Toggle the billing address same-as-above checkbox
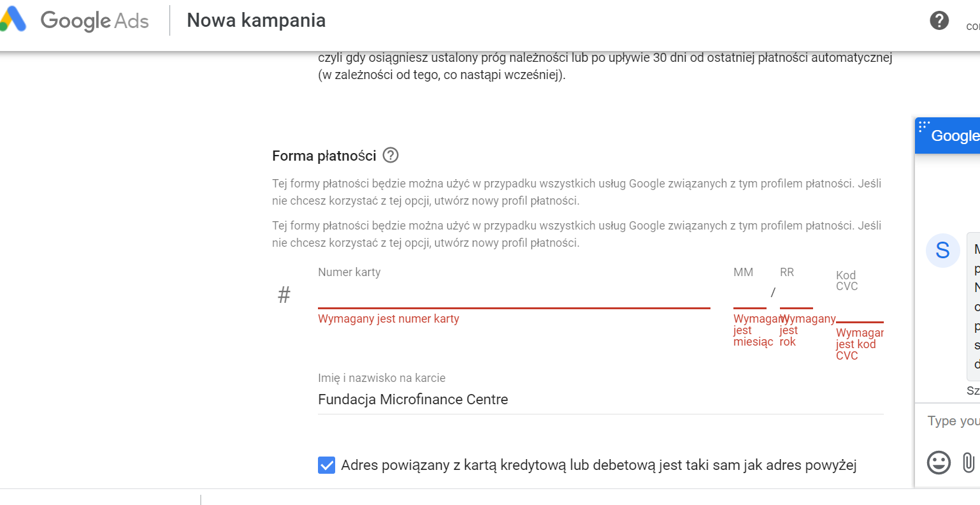Image resolution: width=980 pixels, height=505 pixels. 326,465
